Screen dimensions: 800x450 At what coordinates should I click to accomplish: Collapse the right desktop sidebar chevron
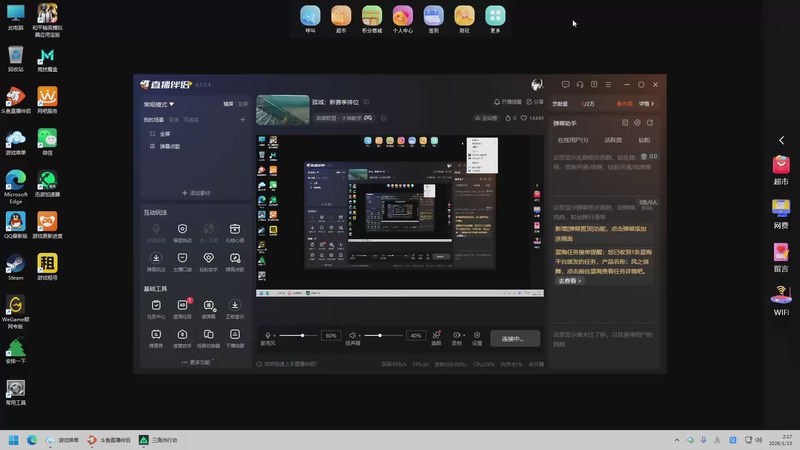pyautogui.click(x=782, y=140)
